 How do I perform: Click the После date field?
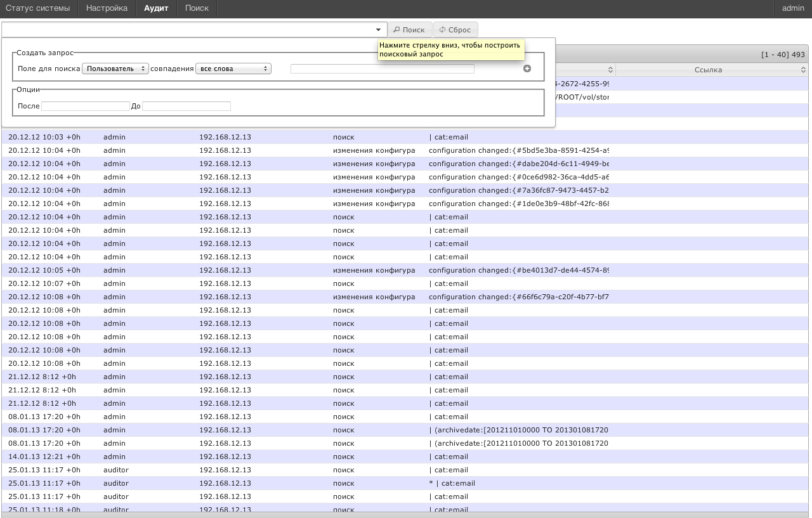pos(86,106)
